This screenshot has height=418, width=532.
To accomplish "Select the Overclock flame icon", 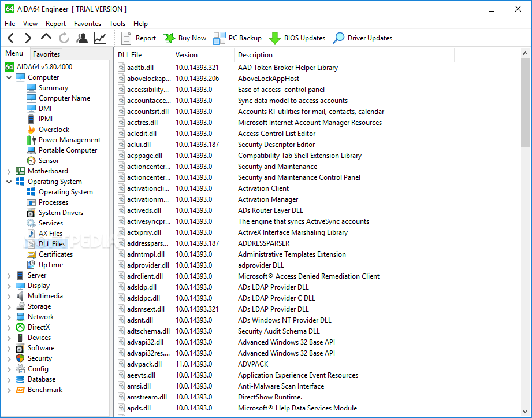I will coord(31,130).
